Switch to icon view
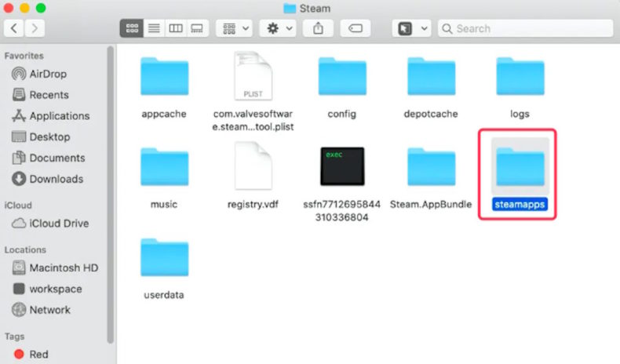 [x=132, y=28]
